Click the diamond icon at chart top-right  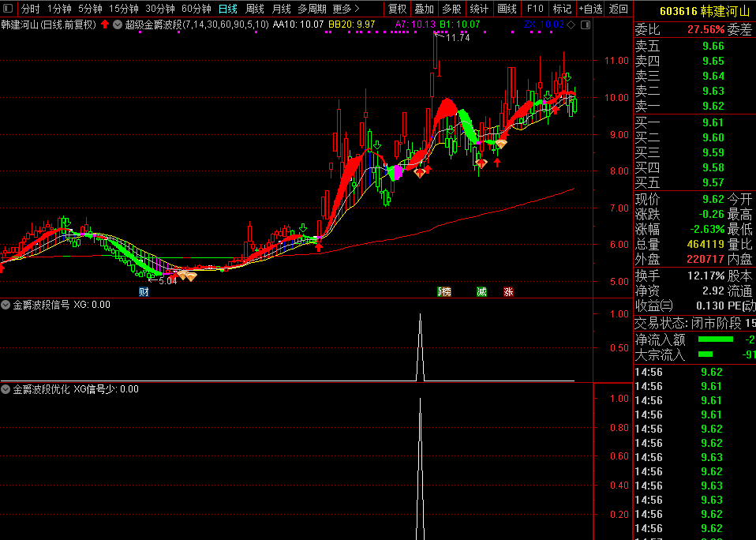tap(571, 24)
